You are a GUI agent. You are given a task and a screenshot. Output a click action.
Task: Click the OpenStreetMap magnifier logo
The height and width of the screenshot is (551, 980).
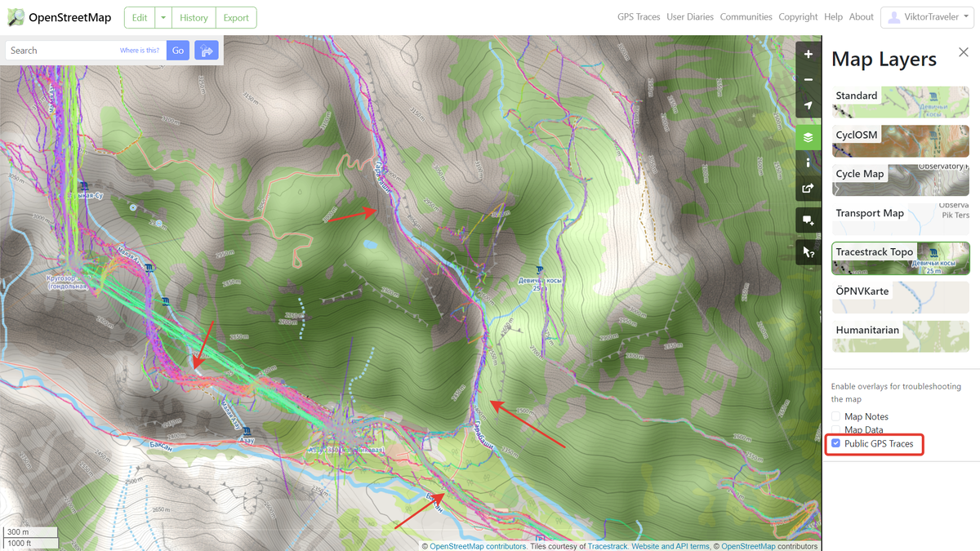click(15, 17)
